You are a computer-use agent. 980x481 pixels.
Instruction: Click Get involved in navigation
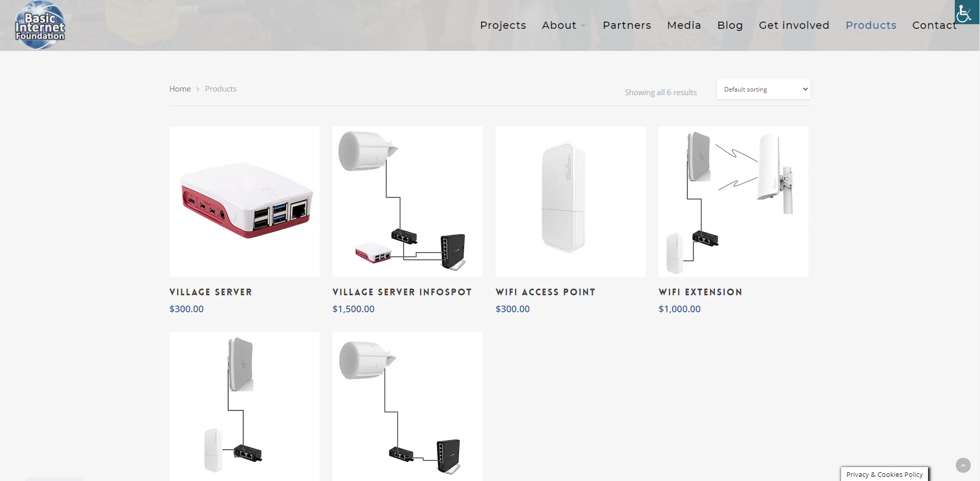click(x=794, y=25)
